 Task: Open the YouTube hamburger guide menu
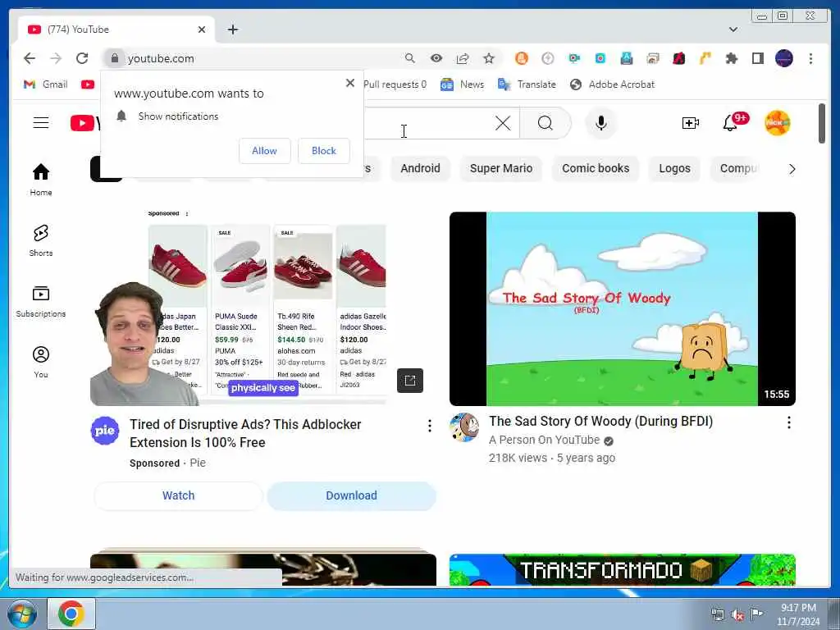pyautogui.click(x=41, y=123)
